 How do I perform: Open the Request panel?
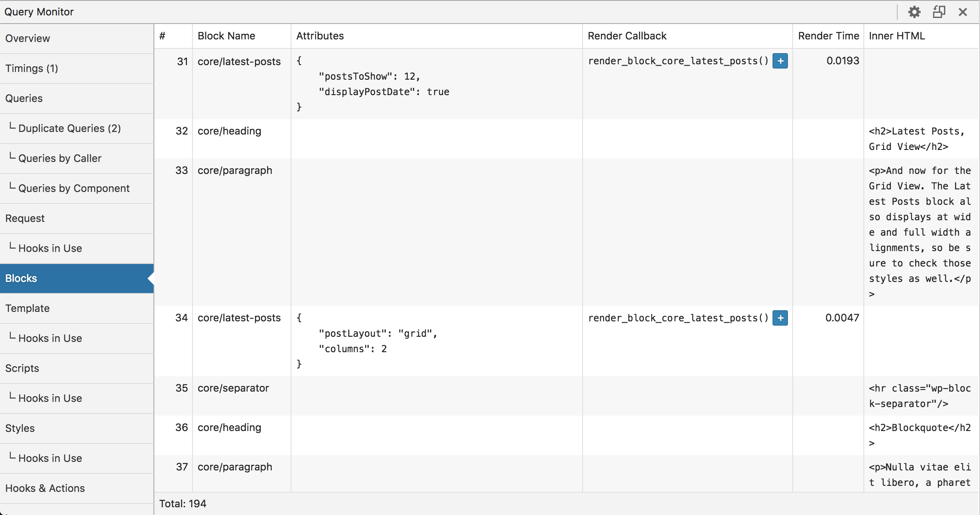click(x=77, y=219)
